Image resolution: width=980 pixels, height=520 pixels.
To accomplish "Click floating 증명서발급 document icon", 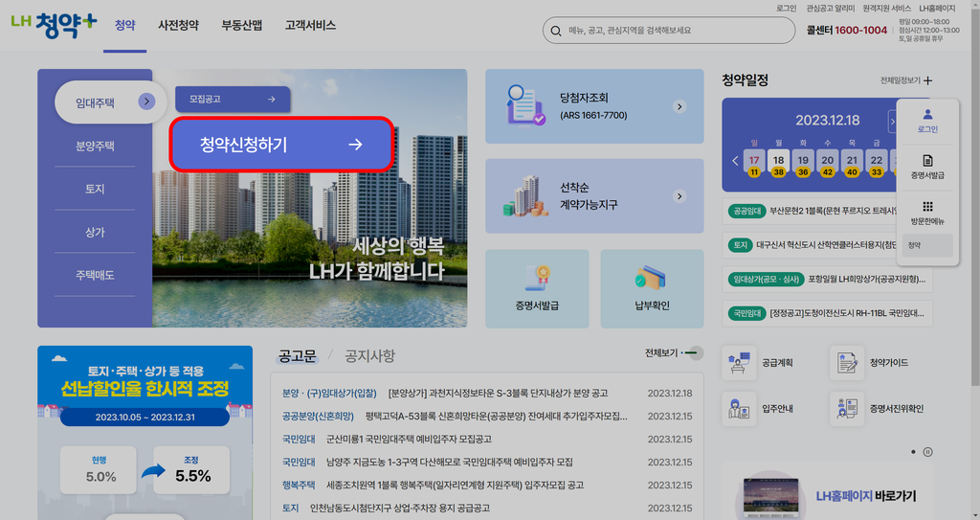I will (927, 161).
